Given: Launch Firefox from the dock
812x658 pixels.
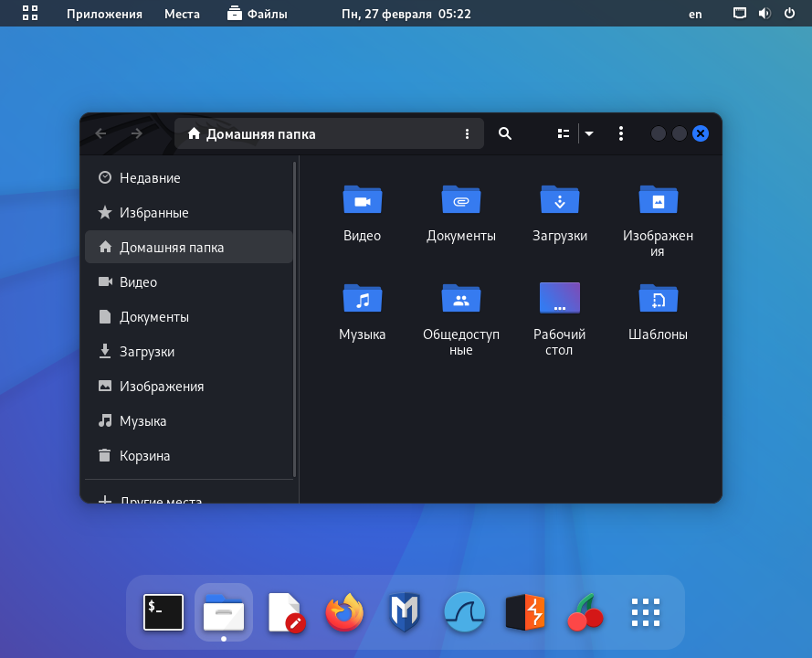Looking at the screenshot, I should [344, 612].
